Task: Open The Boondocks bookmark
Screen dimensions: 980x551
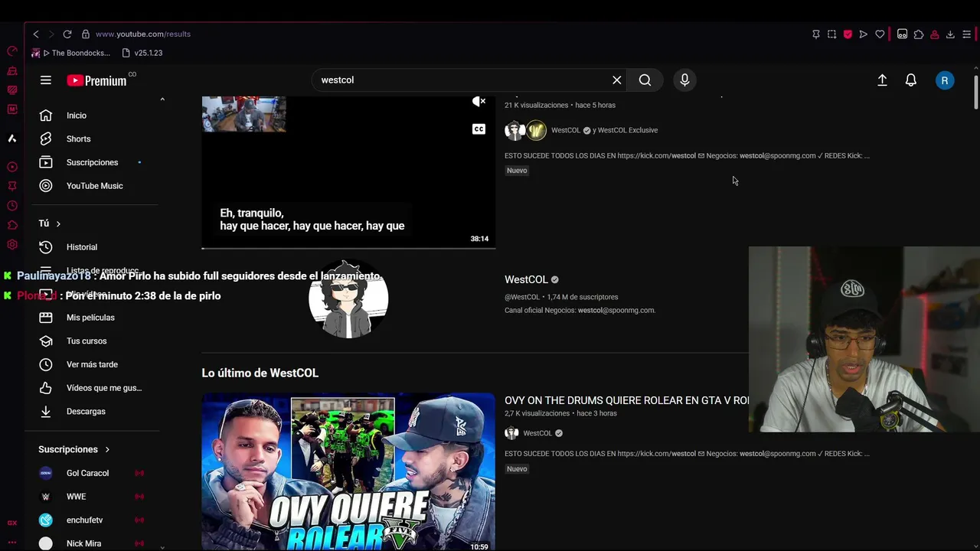Action: coord(71,53)
